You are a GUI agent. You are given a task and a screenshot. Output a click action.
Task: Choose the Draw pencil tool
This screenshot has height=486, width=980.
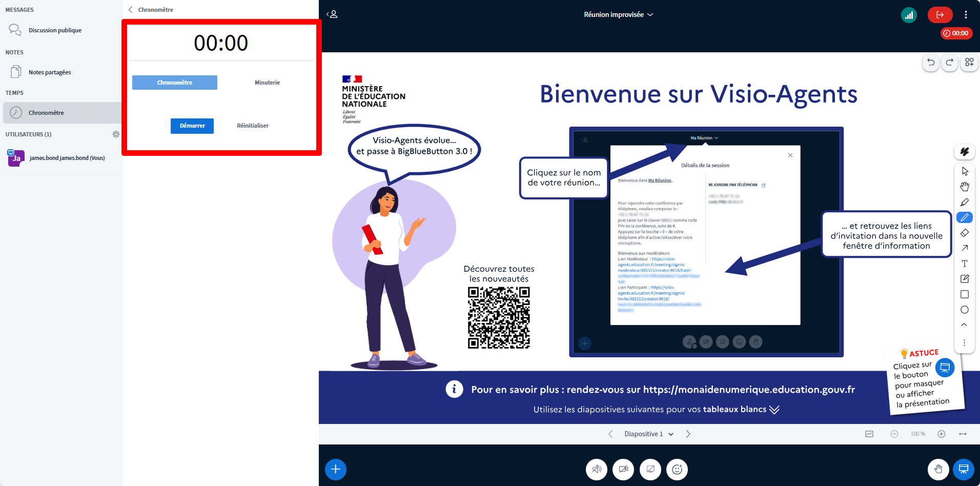(965, 217)
